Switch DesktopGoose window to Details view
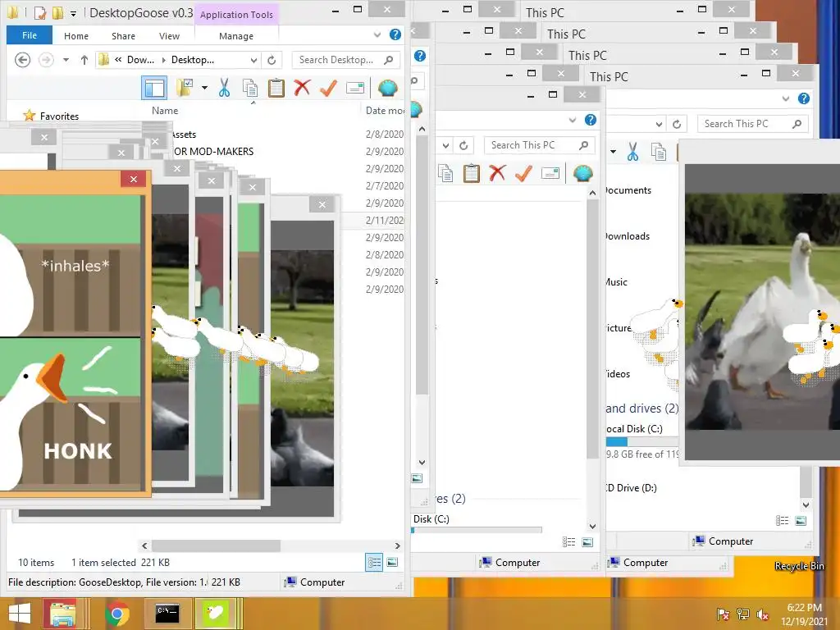The image size is (840, 630). pyautogui.click(x=374, y=563)
